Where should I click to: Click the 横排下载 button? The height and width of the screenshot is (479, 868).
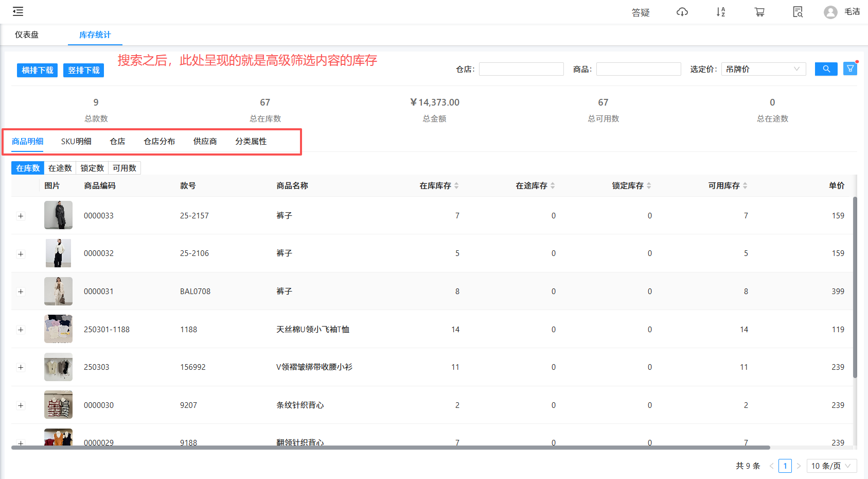click(37, 71)
